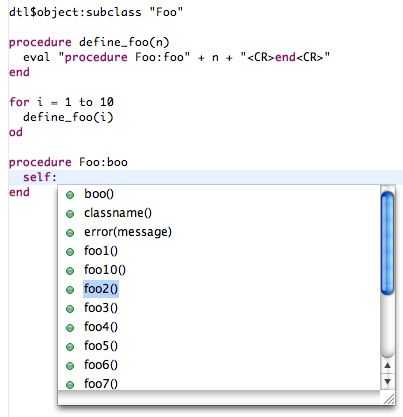Pick foo3() from the suggestions
Image resolution: width=403 pixels, height=417 pixels.
(x=101, y=308)
